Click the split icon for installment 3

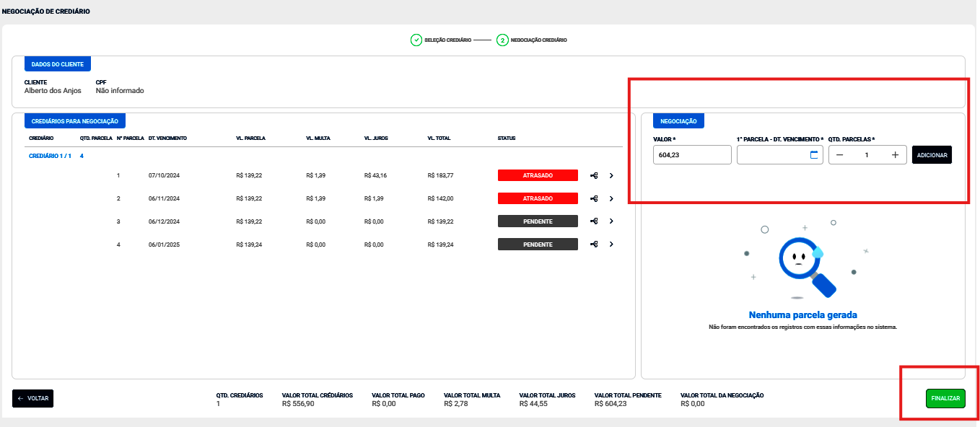coord(594,221)
